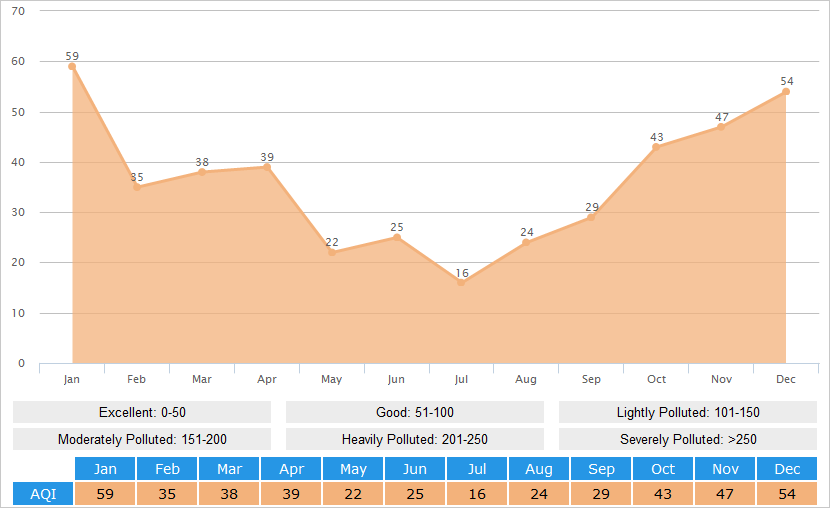
Task: Click the Dec label on chart x-axis
Action: tap(786, 379)
